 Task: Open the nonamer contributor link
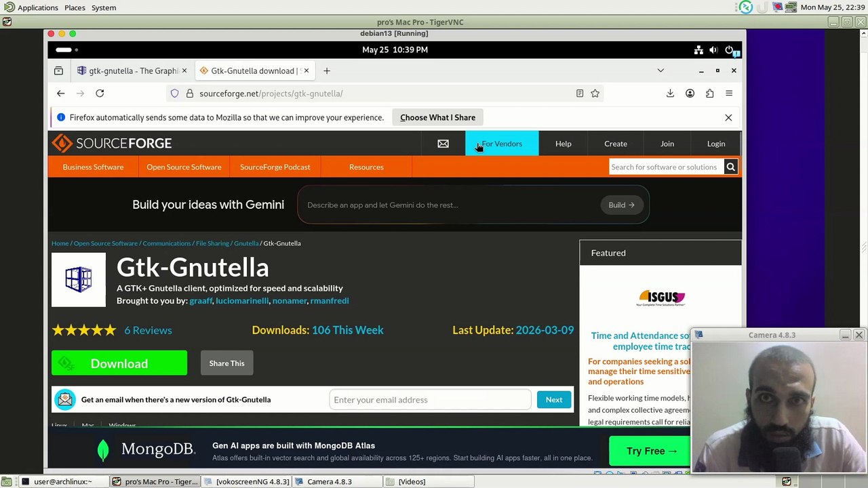(290, 300)
